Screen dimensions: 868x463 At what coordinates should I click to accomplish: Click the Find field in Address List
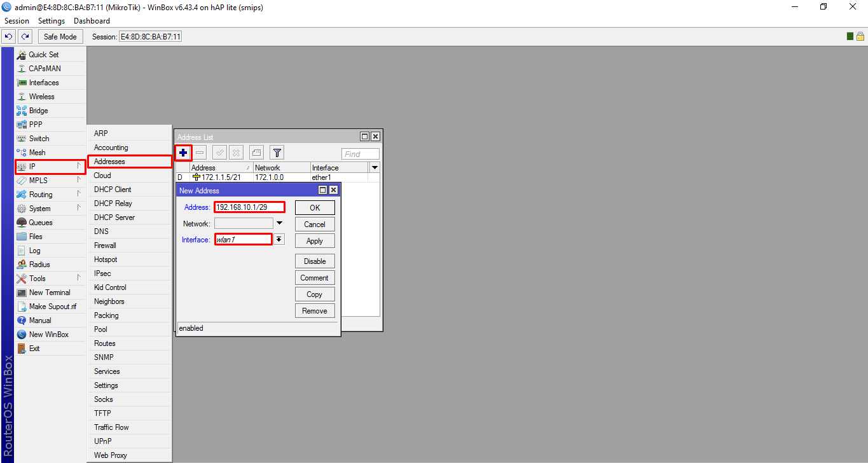pos(361,154)
